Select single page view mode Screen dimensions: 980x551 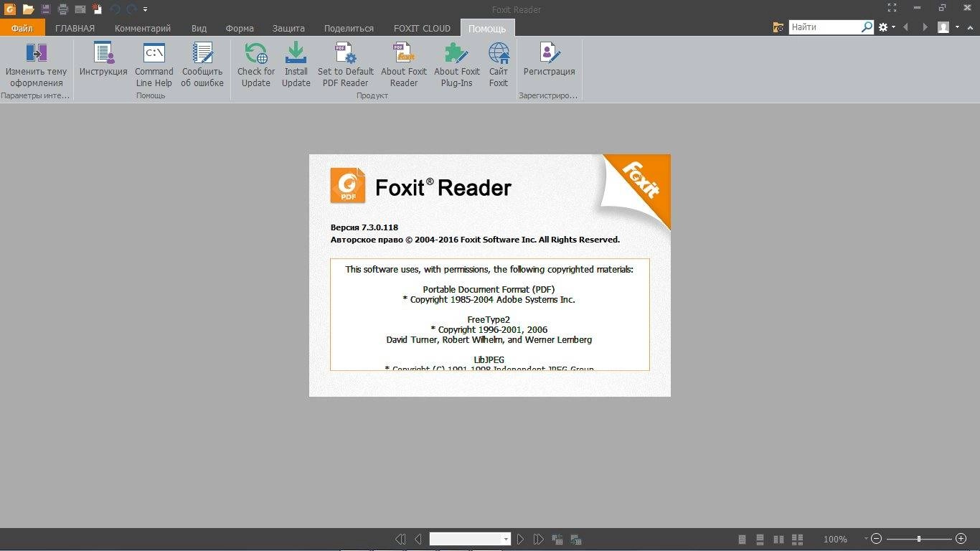tap(742, 539)
